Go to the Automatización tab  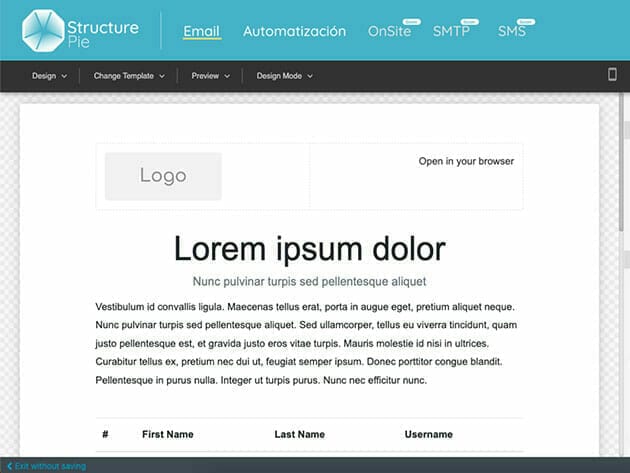294,31
